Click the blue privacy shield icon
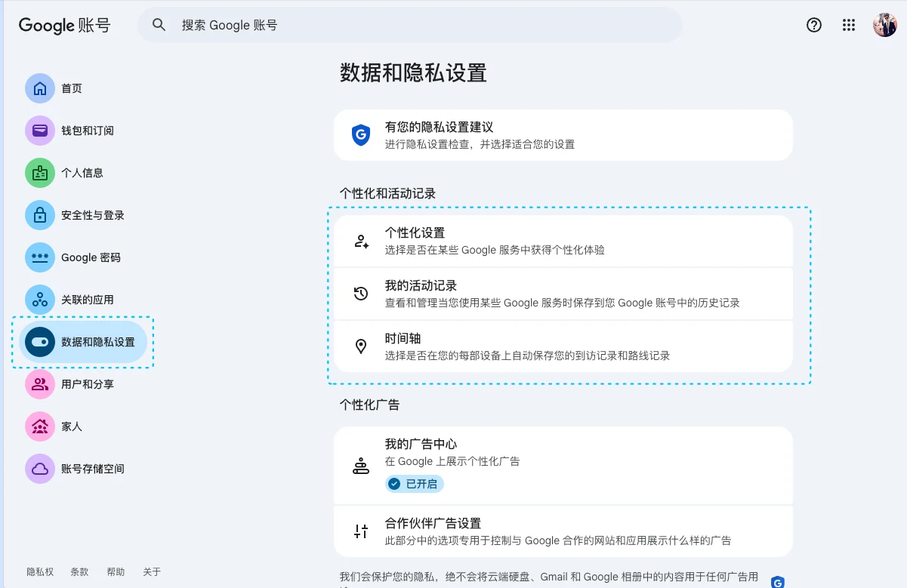 click(361, 135)
